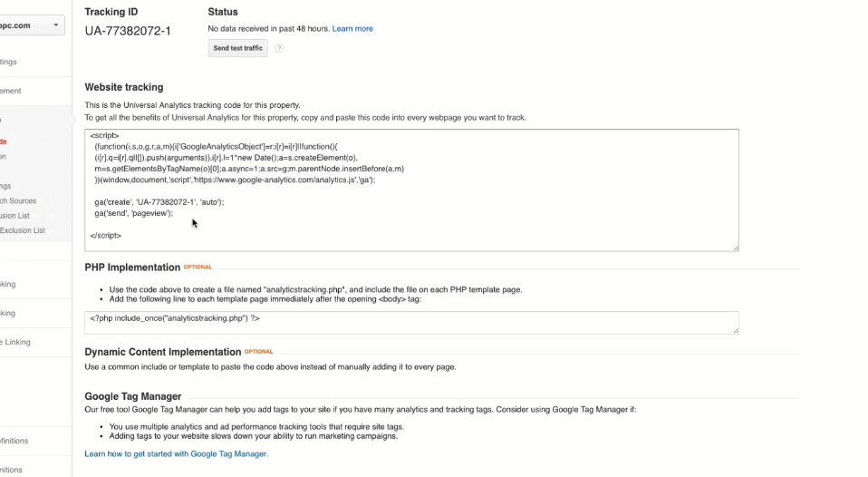Open the Referral Exclusion List sidebar item
The width and height of the screenshot is (868, 477).
(15, 216)
